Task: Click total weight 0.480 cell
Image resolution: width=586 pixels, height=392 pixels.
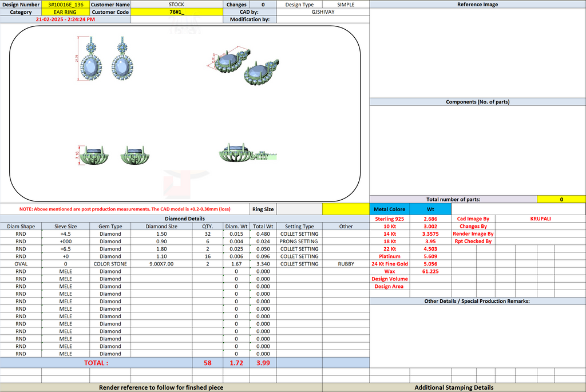Action: [263, 234]
